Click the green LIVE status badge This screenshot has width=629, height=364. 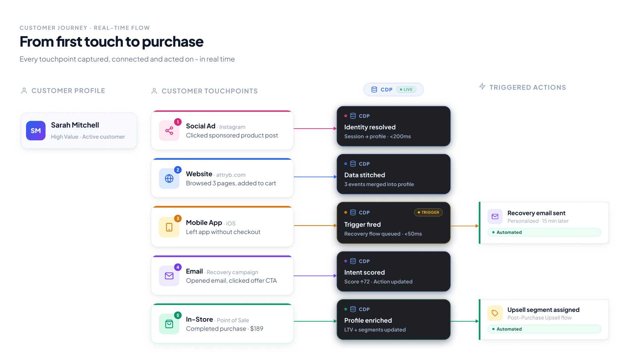[406, 90]
